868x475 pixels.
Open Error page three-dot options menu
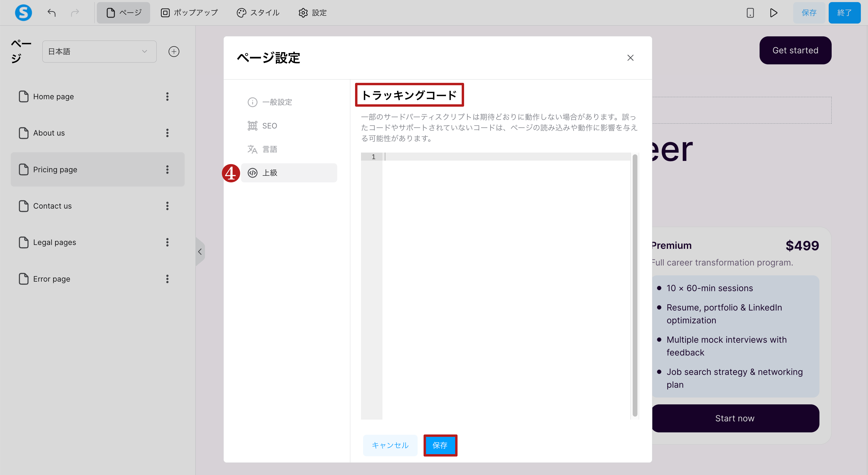pyautogui.click(x=167, y=279)
